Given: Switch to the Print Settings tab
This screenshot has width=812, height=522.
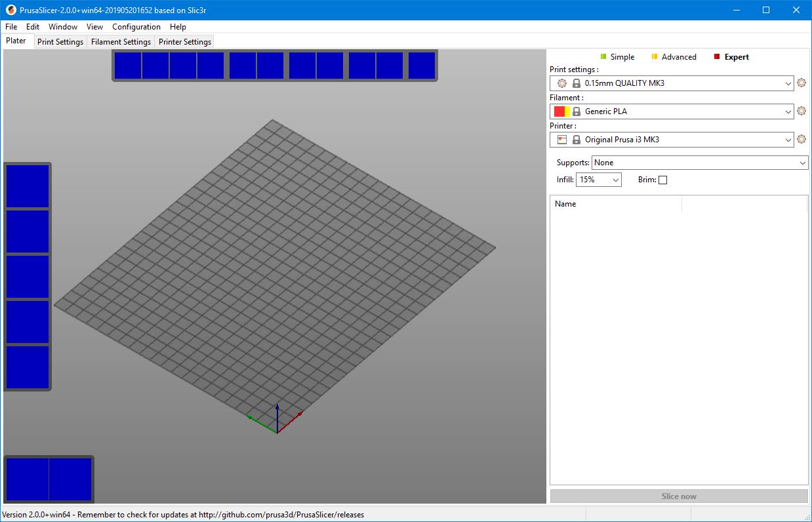Looking at the screenshot, I should click(x=60, y=41).
